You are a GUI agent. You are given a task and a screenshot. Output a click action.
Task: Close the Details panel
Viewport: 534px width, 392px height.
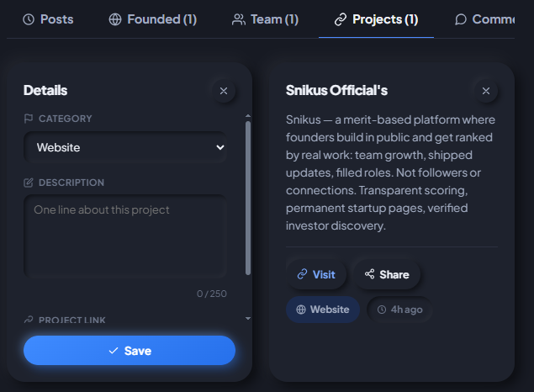coord(224,91)
